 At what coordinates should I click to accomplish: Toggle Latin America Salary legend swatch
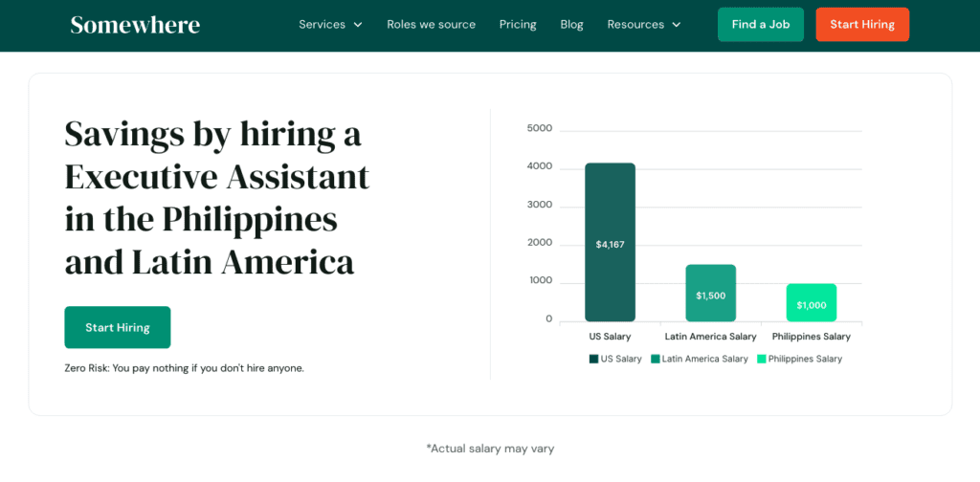coord(656,359)
